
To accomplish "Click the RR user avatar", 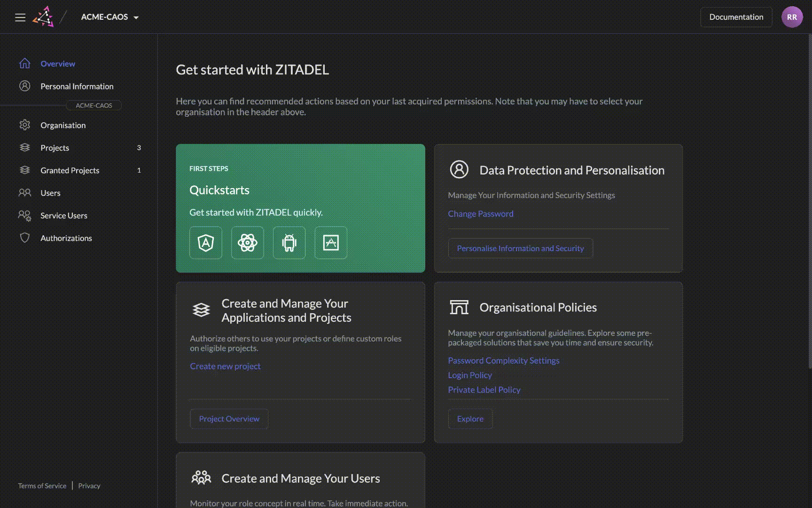I will 792,17.
